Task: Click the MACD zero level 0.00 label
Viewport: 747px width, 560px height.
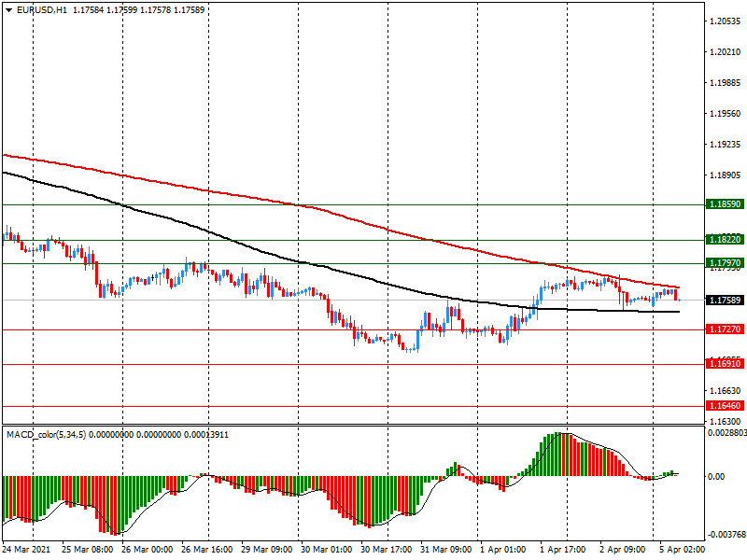Action: (x=717, y=476)
